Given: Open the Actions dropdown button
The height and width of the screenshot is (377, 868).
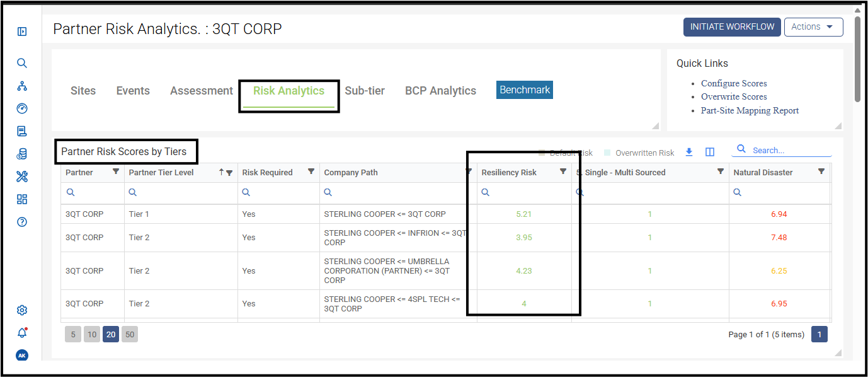Looking at the screenshot, I should click(813, 27).
